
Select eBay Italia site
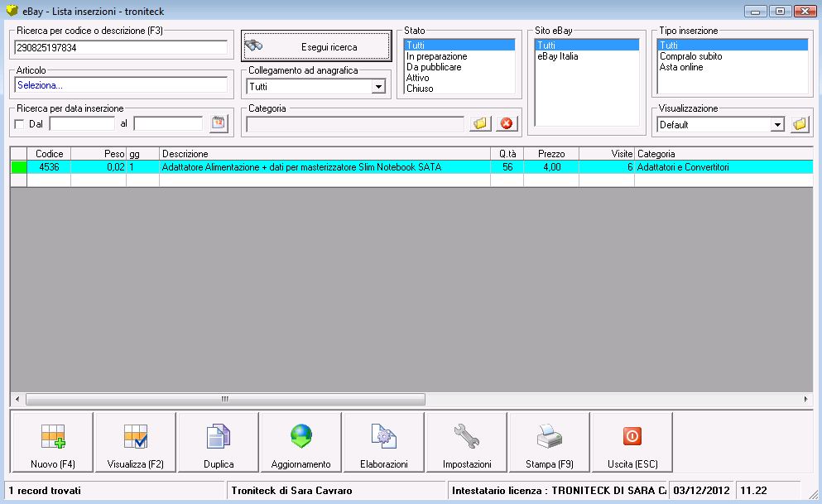587,56
